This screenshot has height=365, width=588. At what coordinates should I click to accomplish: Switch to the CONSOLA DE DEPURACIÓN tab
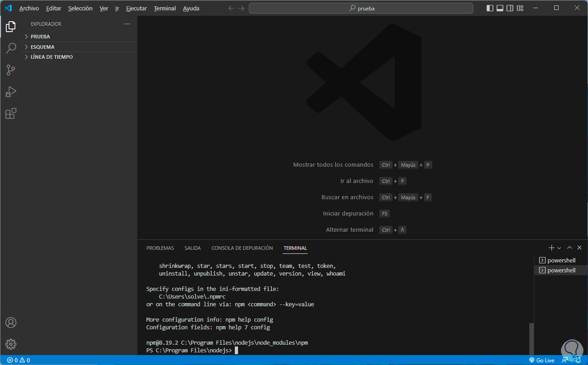pyautogui.click(x=242, y=248)
